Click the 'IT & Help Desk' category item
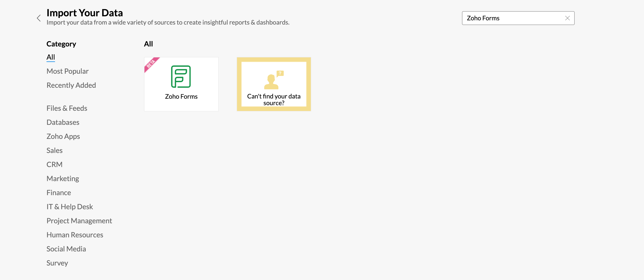This screenshot has height=280, width=644. (x=69, y=206)
